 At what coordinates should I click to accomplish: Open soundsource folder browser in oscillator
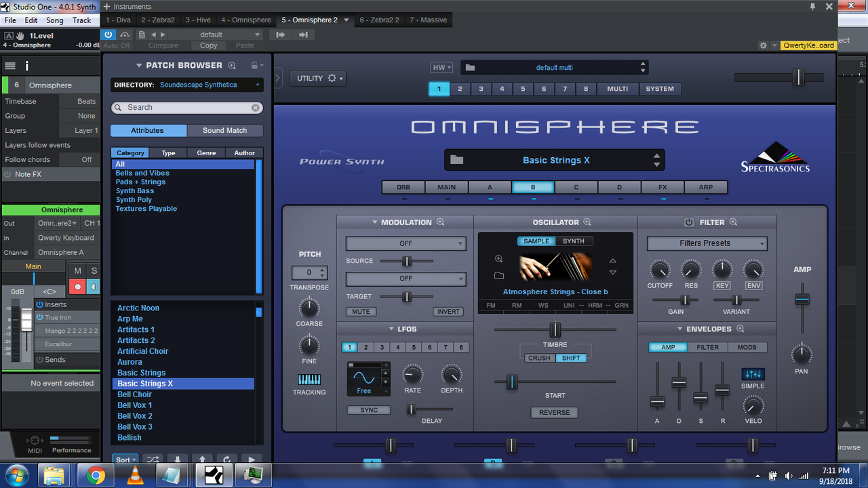pos(499,276)
